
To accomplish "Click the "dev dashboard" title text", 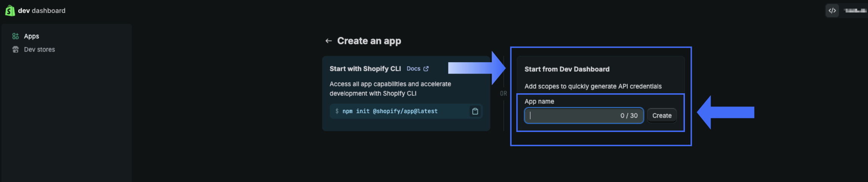I will [42, 11].
